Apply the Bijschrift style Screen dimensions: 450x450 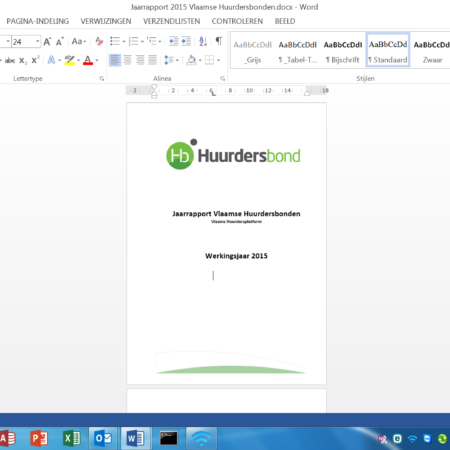pos(343,51)
